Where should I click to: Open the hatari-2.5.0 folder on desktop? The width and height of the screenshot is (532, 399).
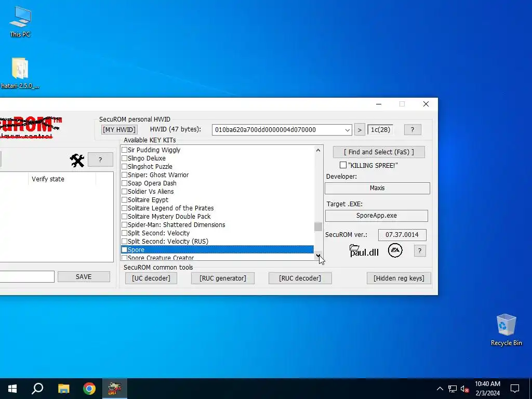[20, 73]
